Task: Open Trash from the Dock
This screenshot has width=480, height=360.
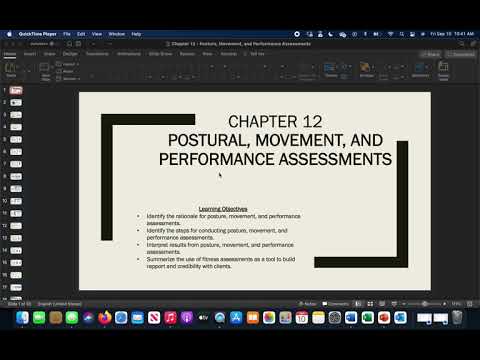Action: coord(457,318)
